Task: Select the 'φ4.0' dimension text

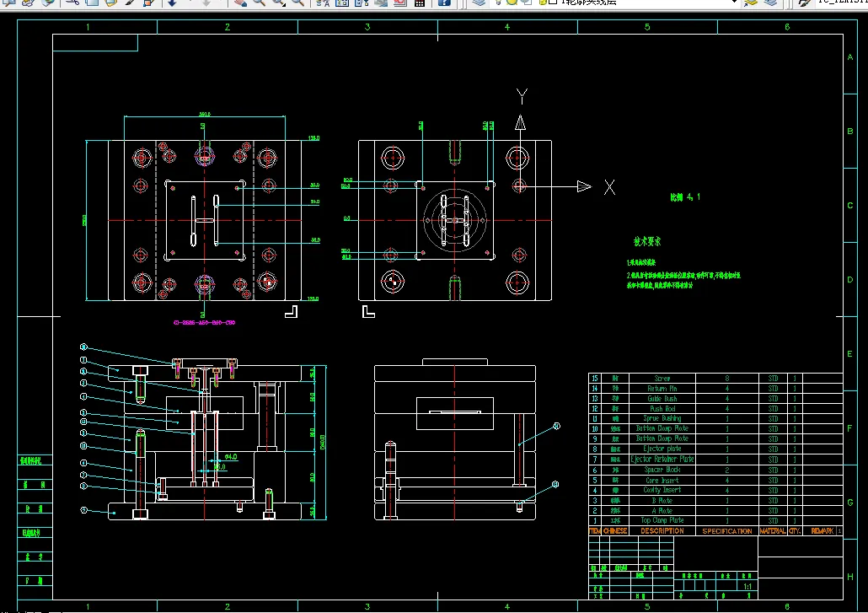Action: [x=231, y=457]
